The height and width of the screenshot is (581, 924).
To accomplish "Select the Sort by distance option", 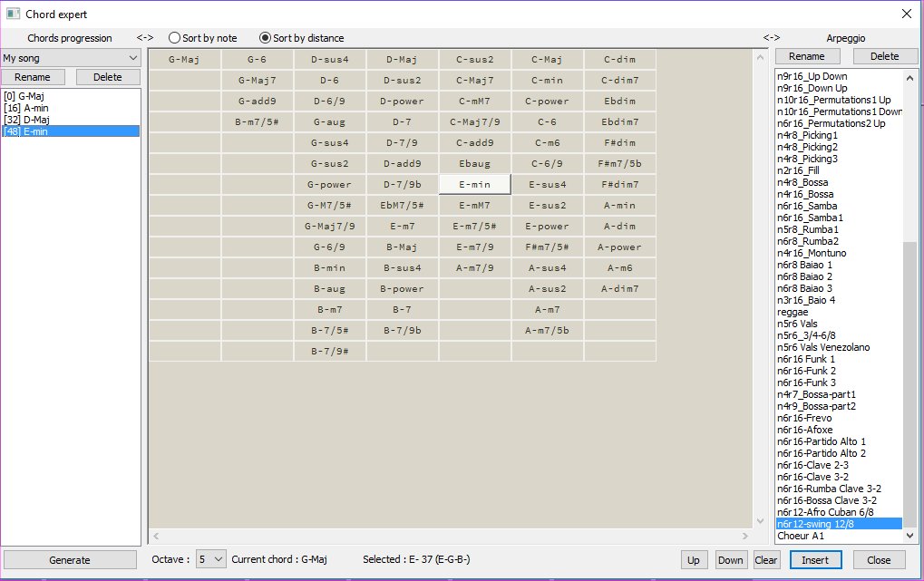I will (x=266, y=38).
